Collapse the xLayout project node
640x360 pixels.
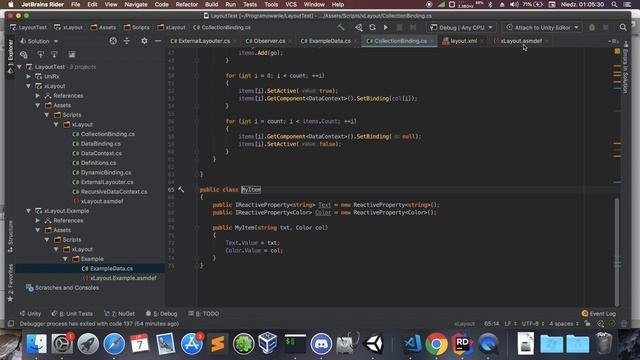(x=29, y=86)
